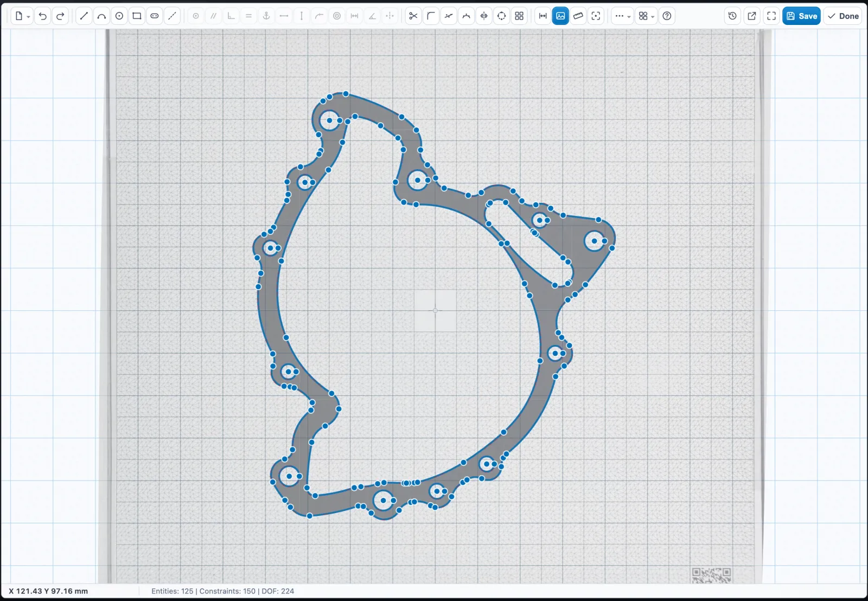Select the Mirror tool
Image resolution: width=868 pixels, height=601 pixels.
point(484,16)
